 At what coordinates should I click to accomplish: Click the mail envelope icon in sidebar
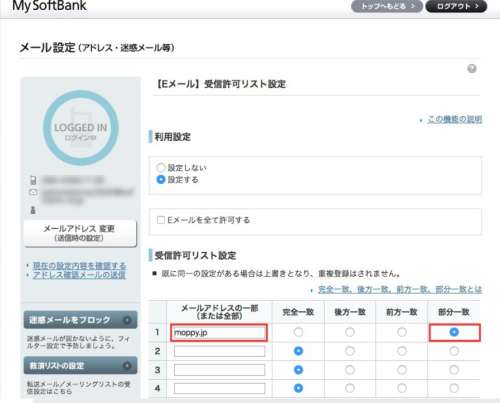click(33, 192)
